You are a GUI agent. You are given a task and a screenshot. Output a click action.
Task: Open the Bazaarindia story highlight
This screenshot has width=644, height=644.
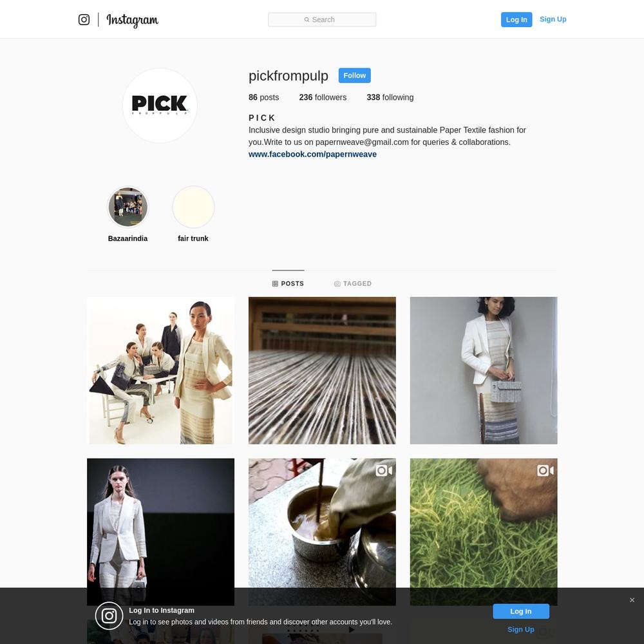(128, 207)
